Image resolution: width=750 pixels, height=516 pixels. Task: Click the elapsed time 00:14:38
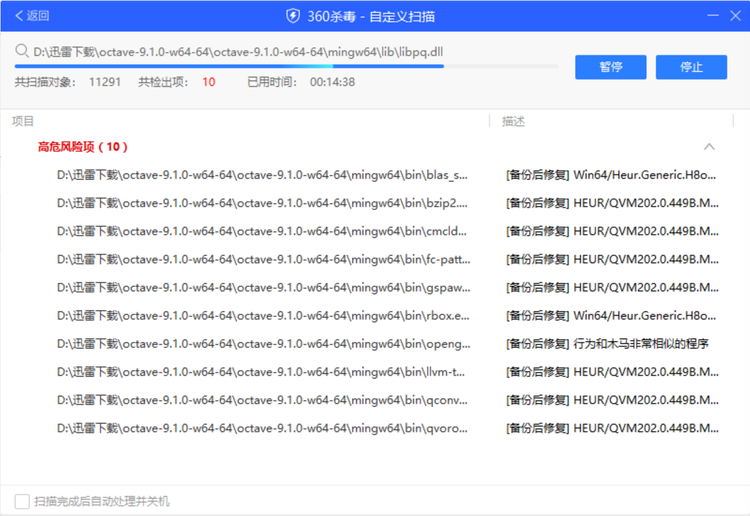point(332,82)
